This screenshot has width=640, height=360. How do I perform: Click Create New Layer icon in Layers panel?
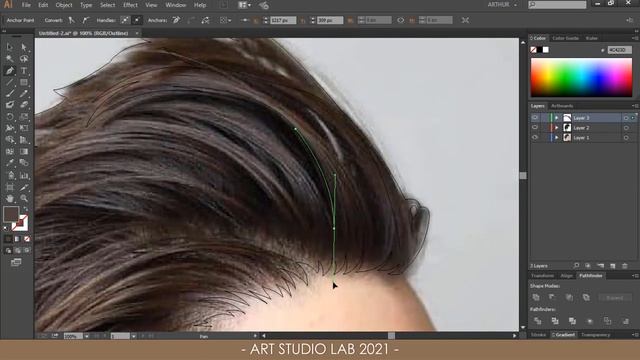click(x=613, y=266)
